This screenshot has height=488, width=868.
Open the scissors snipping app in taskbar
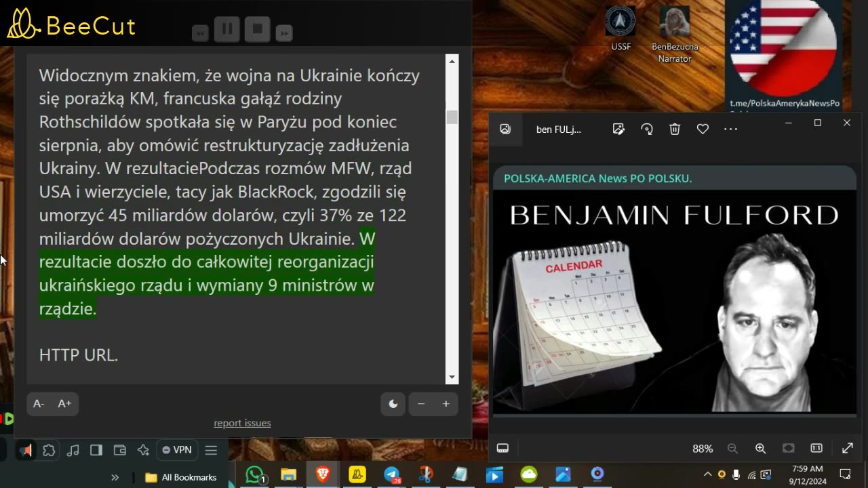(426, 474)
